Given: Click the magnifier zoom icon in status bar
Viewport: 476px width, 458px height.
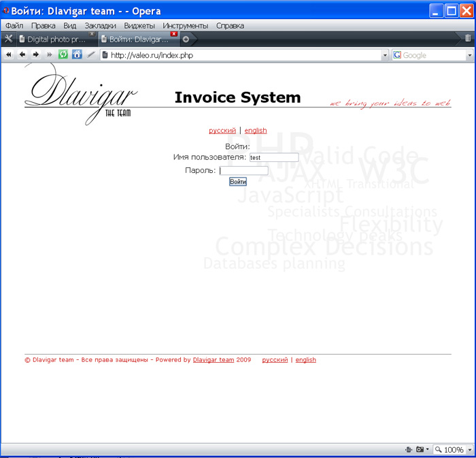Looking at the screenshot, I should pos(438,449).
